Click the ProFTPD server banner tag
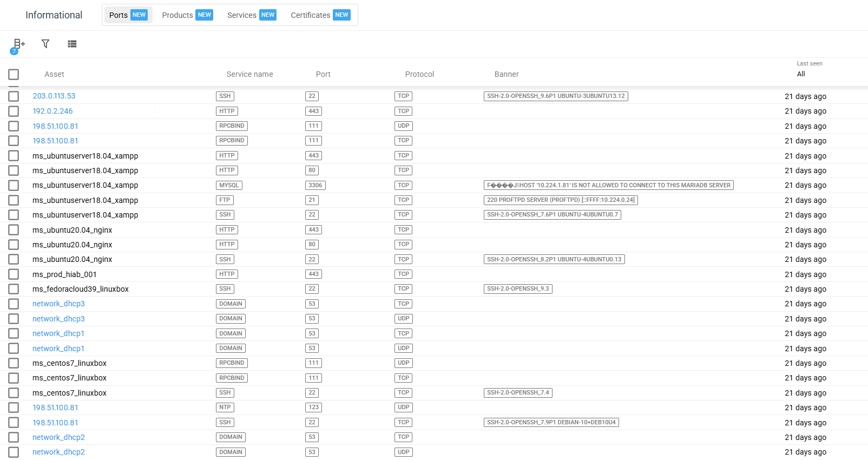Screen dimensions: 868x460 click(561, 200)
